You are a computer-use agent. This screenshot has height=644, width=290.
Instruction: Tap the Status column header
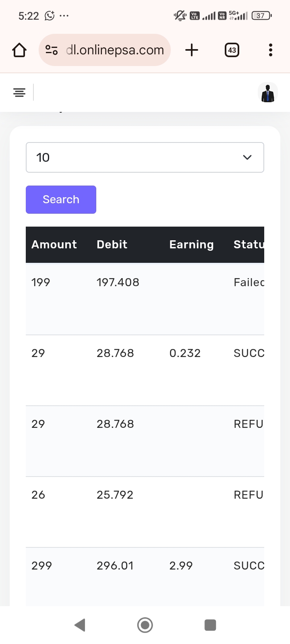pyautogui.click(x=249, y=245)
